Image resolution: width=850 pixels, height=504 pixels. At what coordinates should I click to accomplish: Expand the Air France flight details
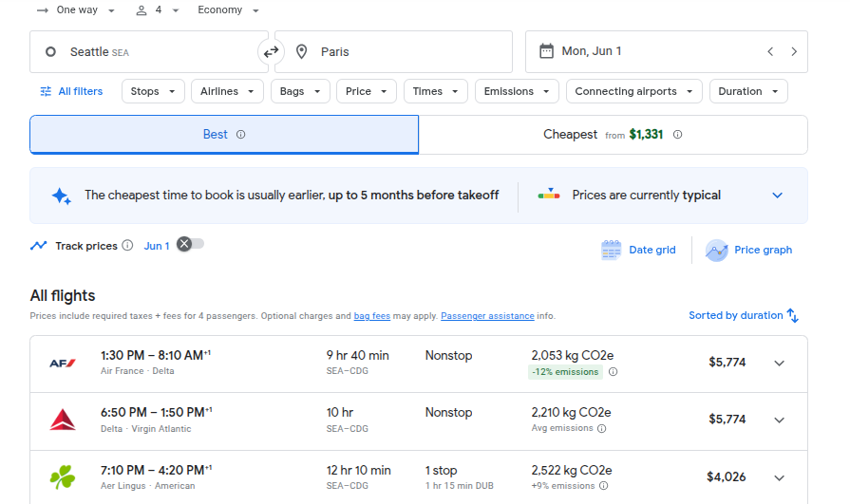pos(779,364)
